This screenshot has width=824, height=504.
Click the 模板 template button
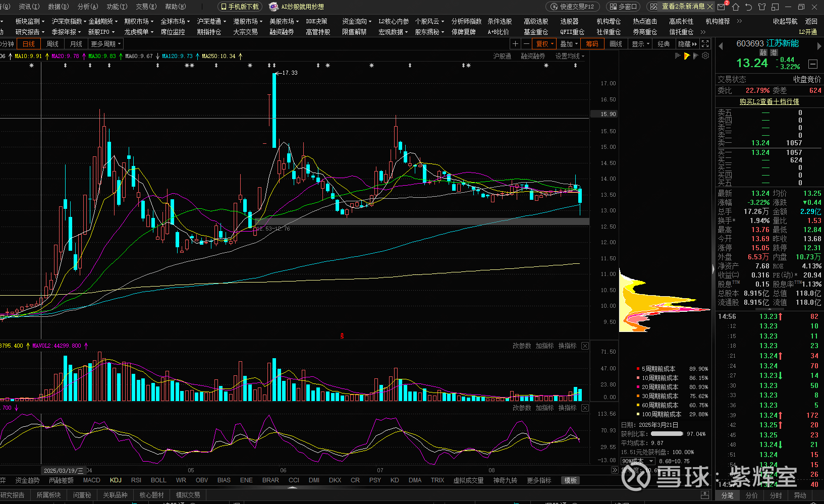[x=571, y=480]
